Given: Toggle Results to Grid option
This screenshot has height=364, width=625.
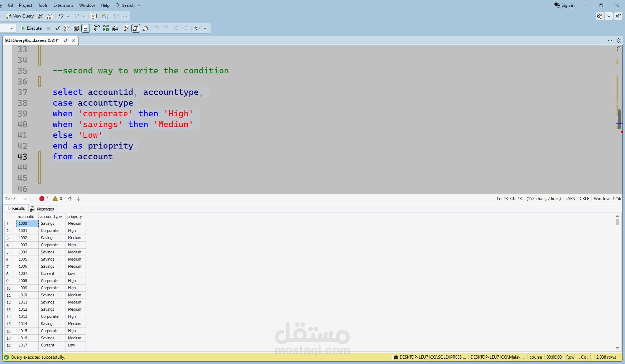Looking at the screenshot, I should pos(136,28).
